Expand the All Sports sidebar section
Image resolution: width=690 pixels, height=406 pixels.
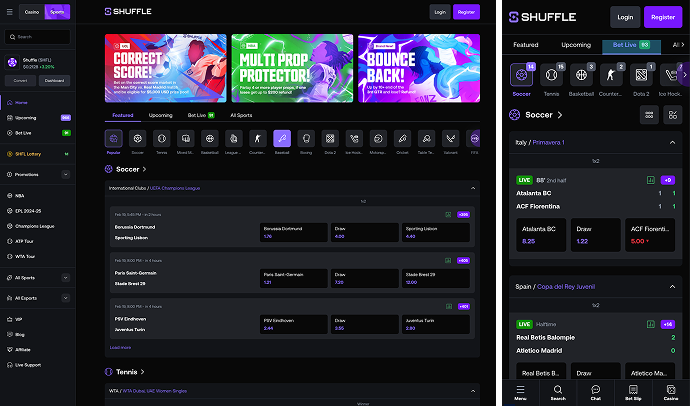66,278
